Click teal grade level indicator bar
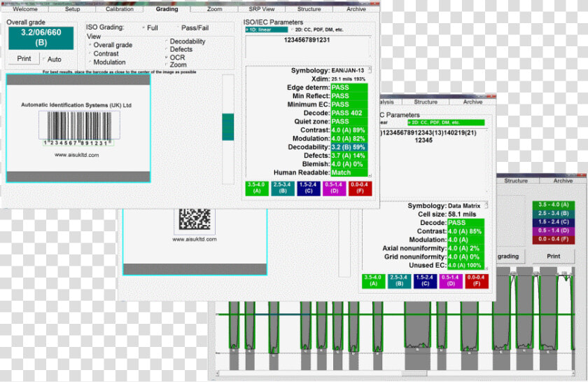Viewport: 588px width, 382px height. pyautogui.click(x=228, y=127)
